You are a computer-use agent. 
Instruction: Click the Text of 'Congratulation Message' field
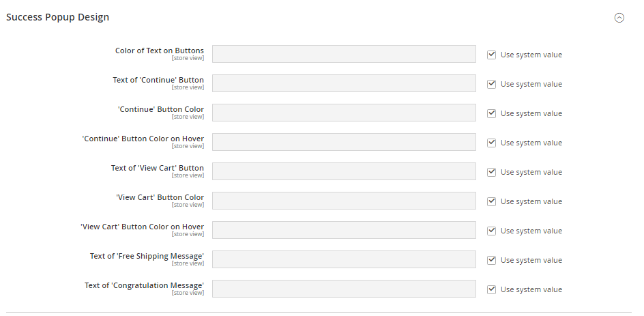click(x=344, y=289)
